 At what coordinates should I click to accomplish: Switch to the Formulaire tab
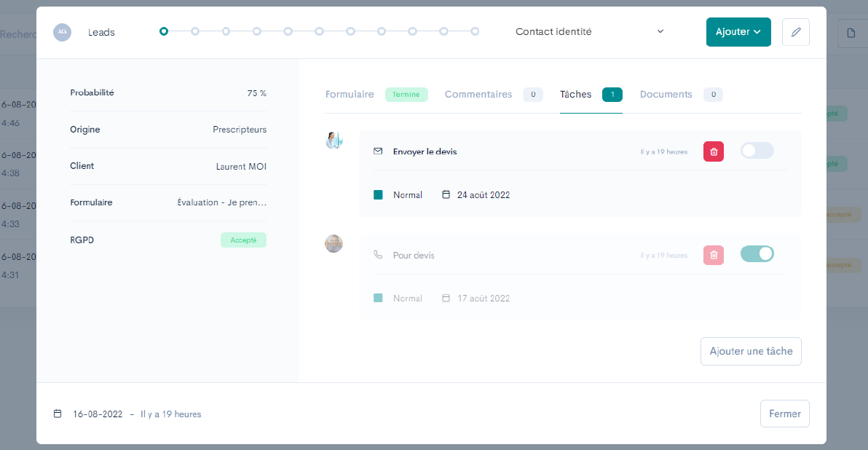pos(350,95)
